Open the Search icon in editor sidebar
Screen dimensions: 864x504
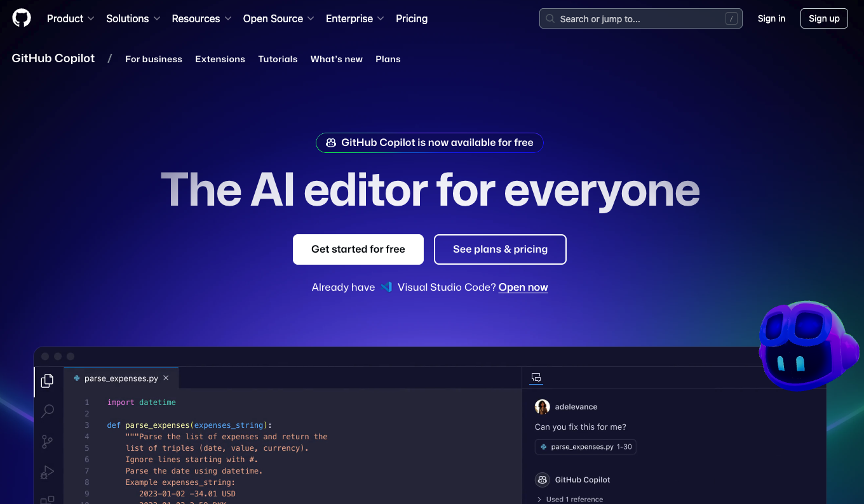(48, 411)
